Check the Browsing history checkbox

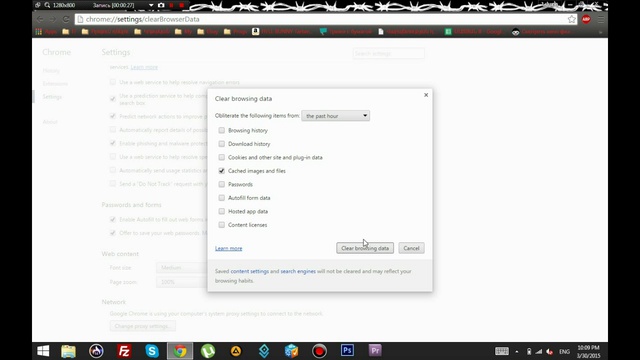(x=222, y=130)
